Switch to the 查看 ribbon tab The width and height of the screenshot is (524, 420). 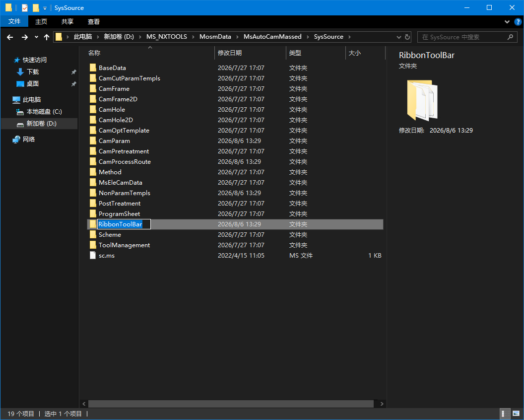tap(94, 21)
